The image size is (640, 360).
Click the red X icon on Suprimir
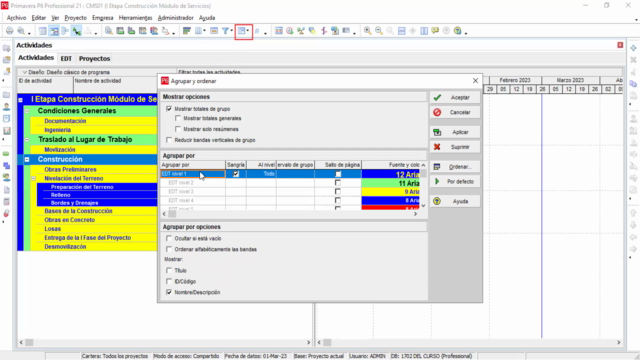[x=437, y=147]
